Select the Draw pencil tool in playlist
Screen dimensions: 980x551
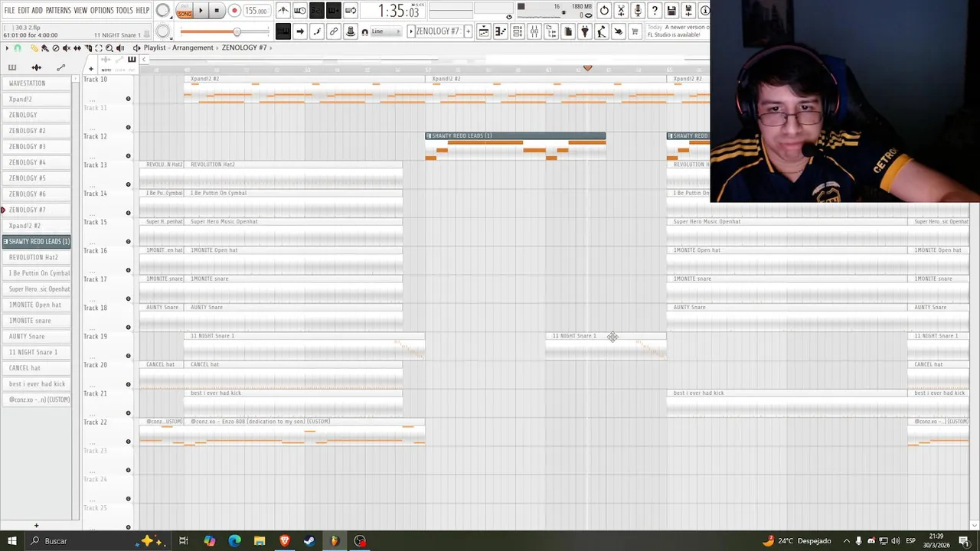[x=34, y=48]
